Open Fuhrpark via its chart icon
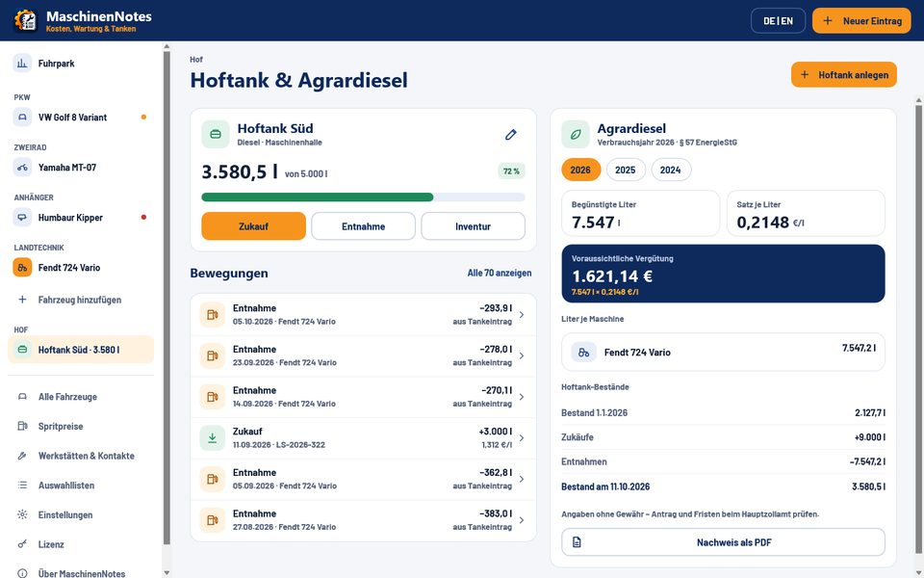This screenshot has height=578, width=924. click(22, 64)
